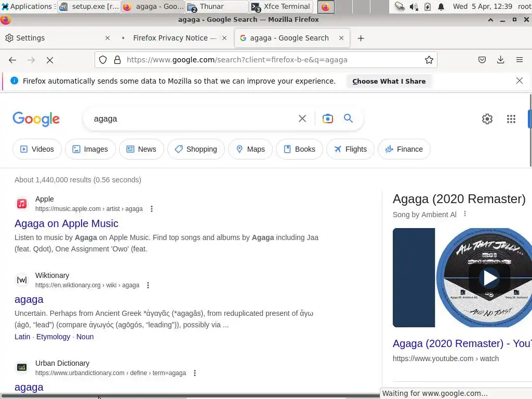Click the Wiktionary favicon in results
The height and width of the screenshot is (399, 532).
coord(22,280)
